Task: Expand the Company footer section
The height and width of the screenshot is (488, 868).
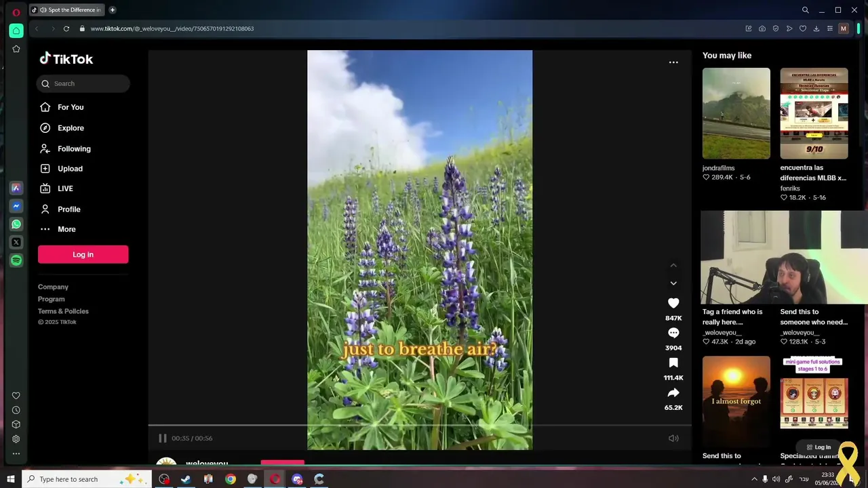Action: coord(53,287)
